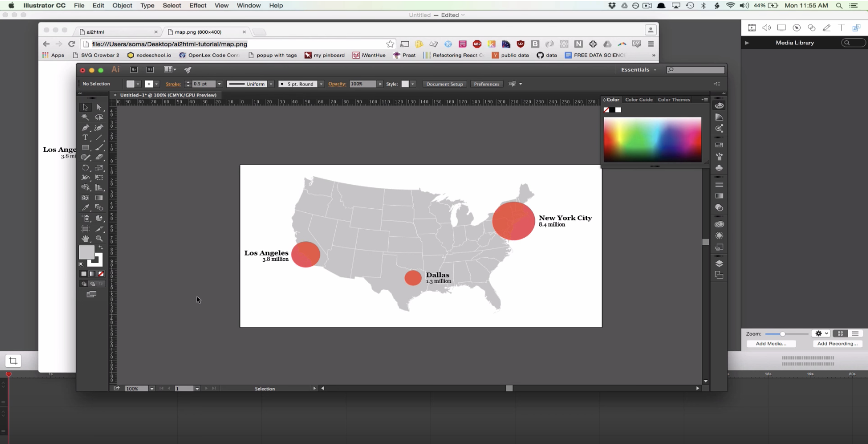Open the Effect menu
This screenshot has width=868, height=444.
pyautogui.click(x=198, y=6)
